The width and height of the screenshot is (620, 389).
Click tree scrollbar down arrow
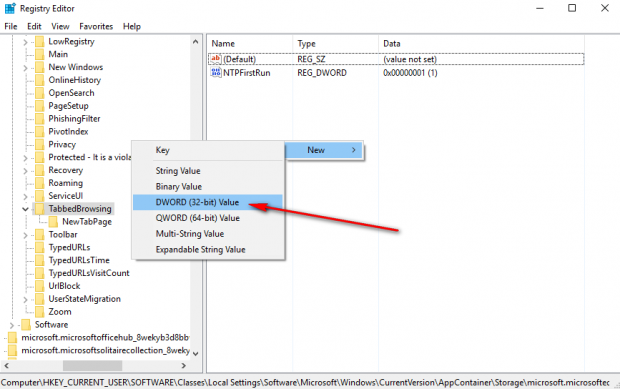pyautogui.click(x=195, y=353)
